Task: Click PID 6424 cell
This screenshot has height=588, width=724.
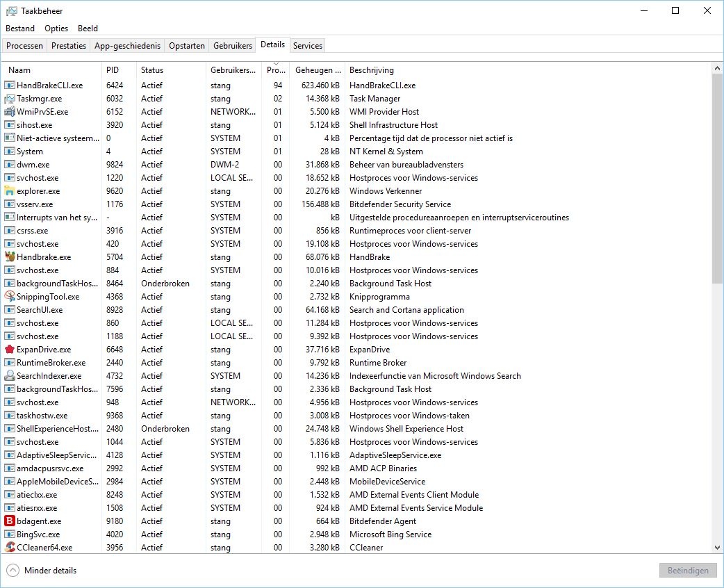Action: click(115, 85)
